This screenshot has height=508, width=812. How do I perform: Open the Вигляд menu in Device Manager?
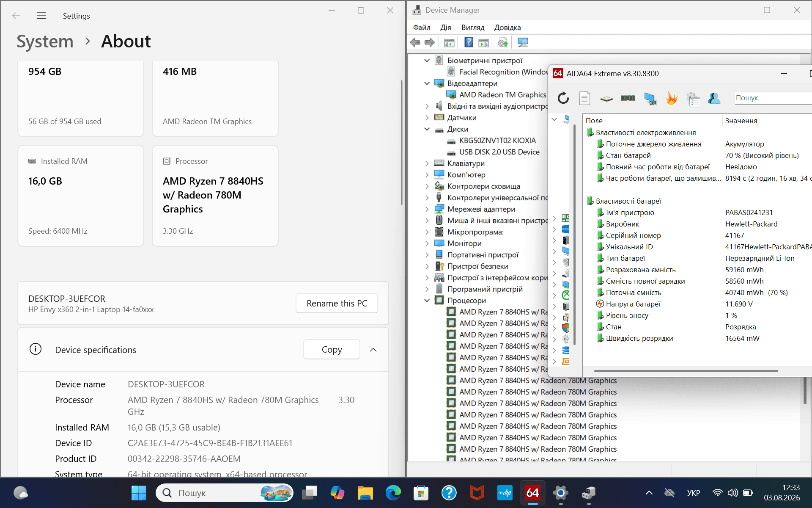click(473, 28)
